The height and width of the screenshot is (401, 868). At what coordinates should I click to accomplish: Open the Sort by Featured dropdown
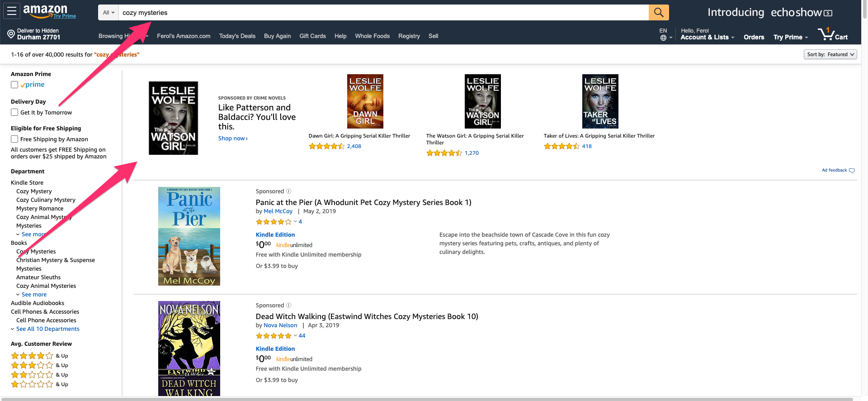(830, 54)
